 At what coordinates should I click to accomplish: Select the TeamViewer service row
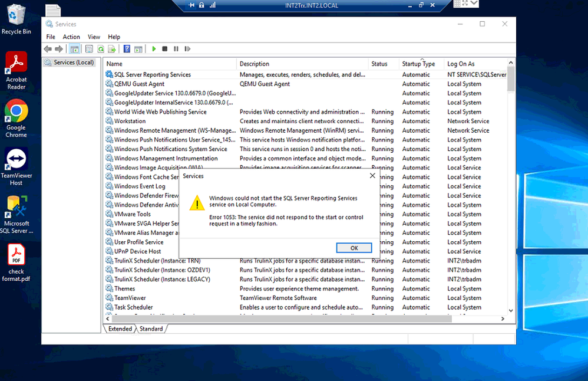point(306,298)
